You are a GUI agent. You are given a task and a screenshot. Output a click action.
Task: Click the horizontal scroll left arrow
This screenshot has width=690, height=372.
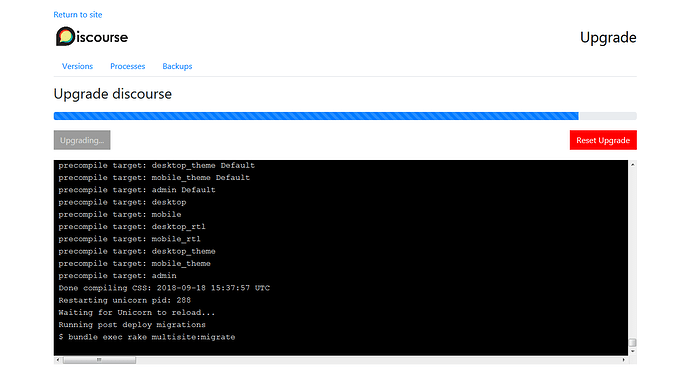pos(58,360)
